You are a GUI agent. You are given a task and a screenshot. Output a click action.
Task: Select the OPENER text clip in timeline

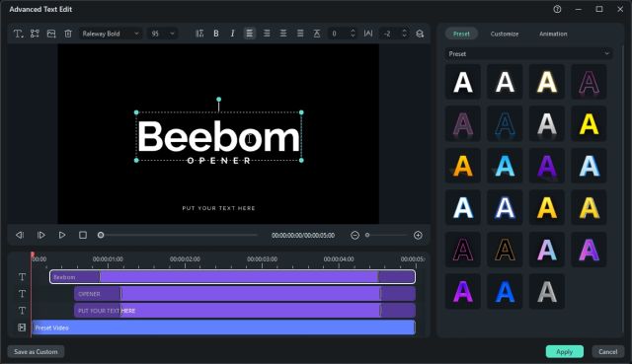click(245, 294)
